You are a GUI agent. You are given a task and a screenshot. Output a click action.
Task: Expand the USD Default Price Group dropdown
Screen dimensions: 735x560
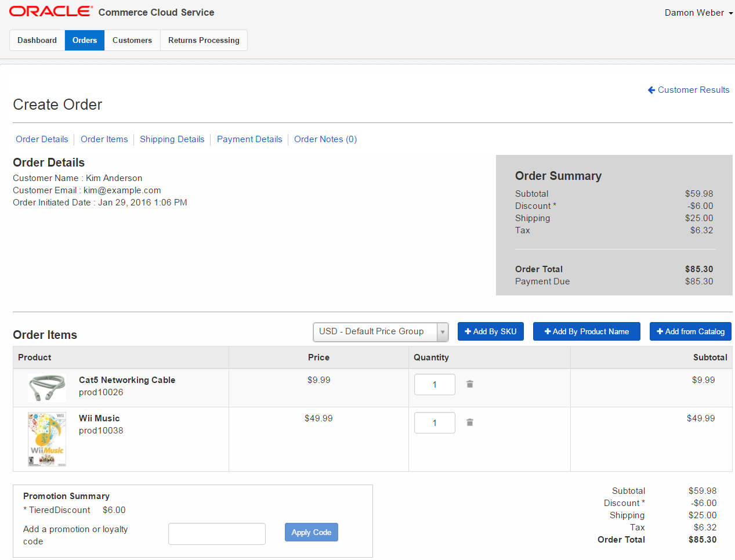[442, 332]
